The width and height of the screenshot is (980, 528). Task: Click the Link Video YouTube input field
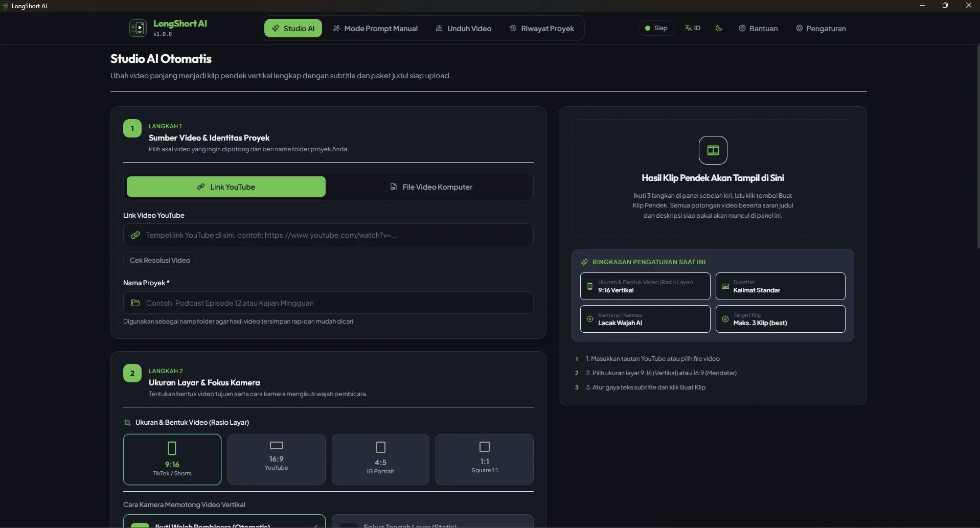point(328,235)
